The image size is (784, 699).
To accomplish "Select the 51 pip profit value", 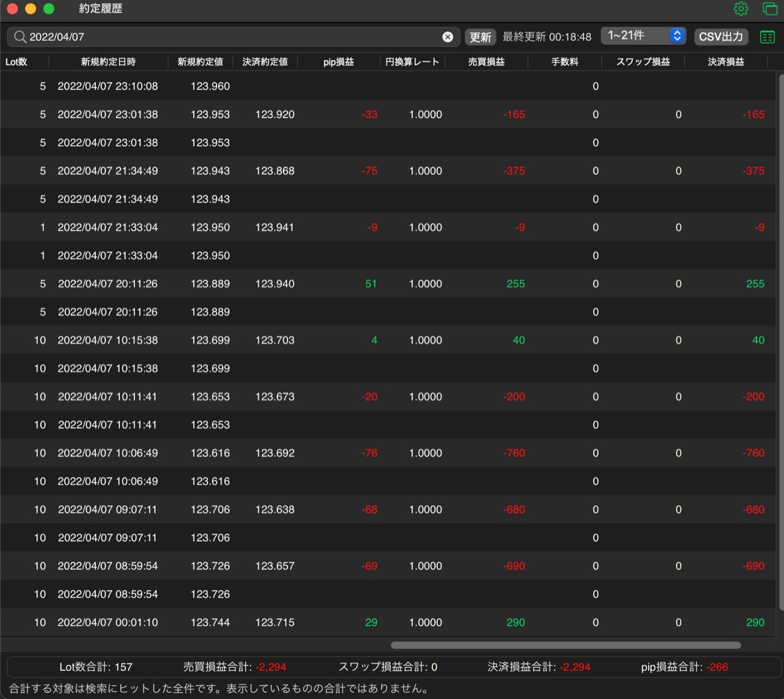I will (371, 284).
